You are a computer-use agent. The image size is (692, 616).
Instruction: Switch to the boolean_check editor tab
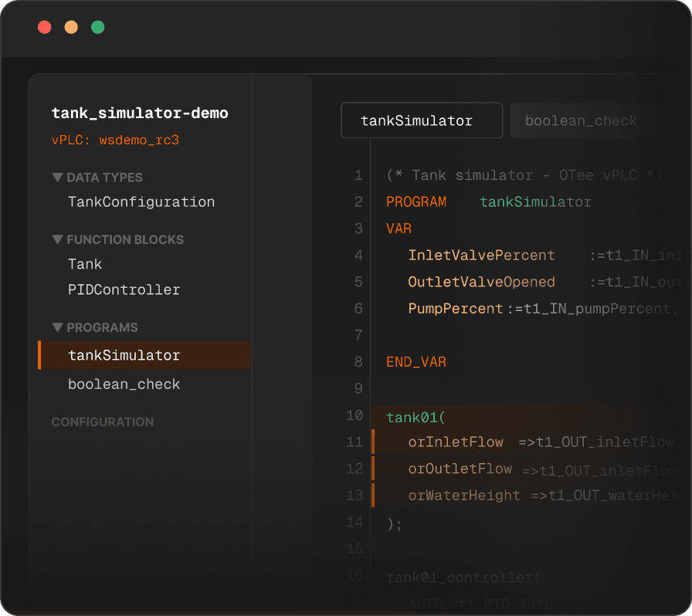pos(582,120)
